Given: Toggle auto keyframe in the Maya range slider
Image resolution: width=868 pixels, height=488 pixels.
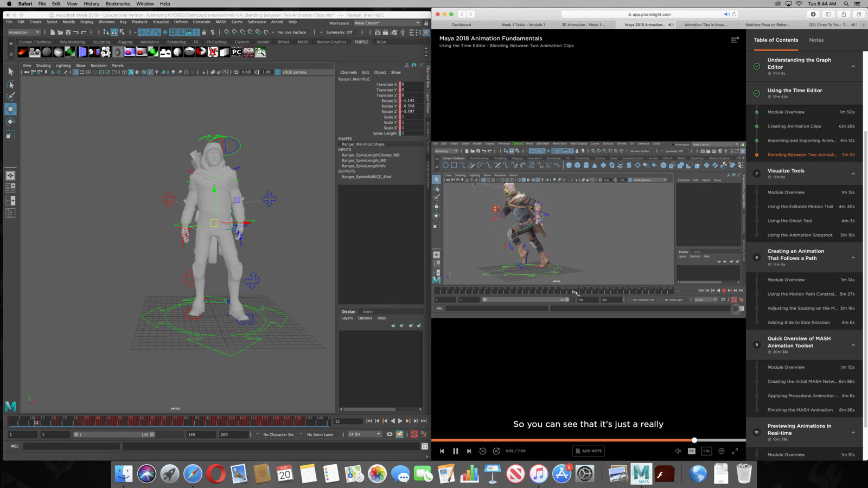Looking at the screenshot, I should tap(414, 434).
